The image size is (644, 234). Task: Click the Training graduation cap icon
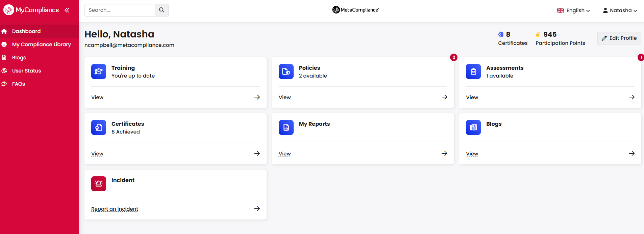[99, 71]
